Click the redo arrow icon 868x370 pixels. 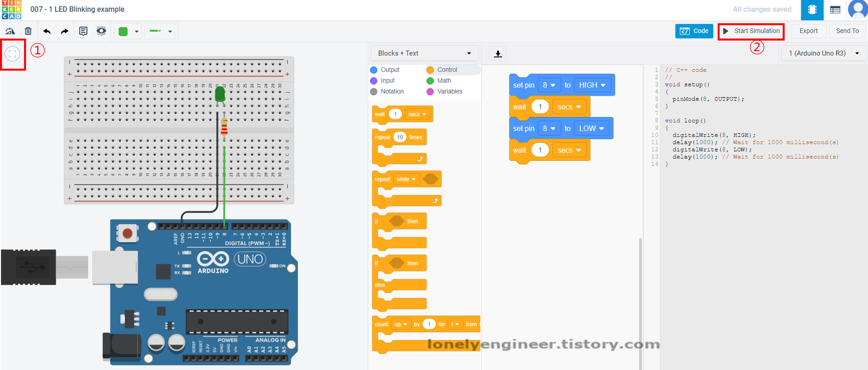coord(64,31)
